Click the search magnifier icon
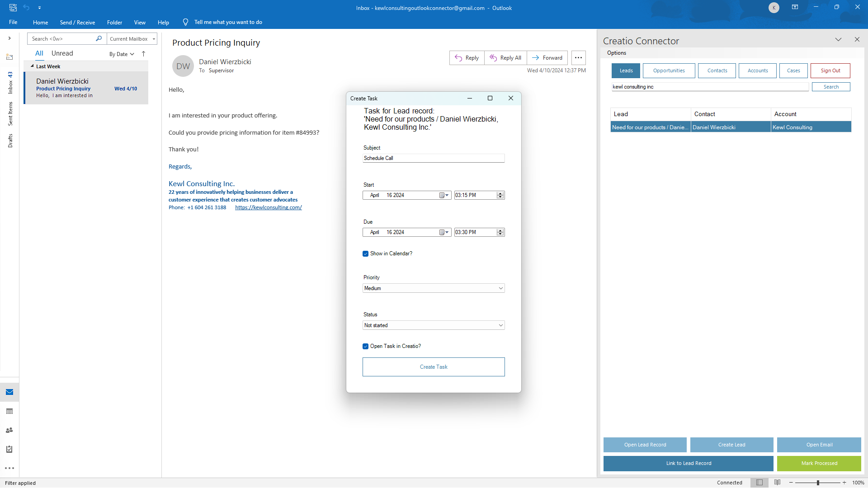The image size is (868, 488). tap(99, 39)
